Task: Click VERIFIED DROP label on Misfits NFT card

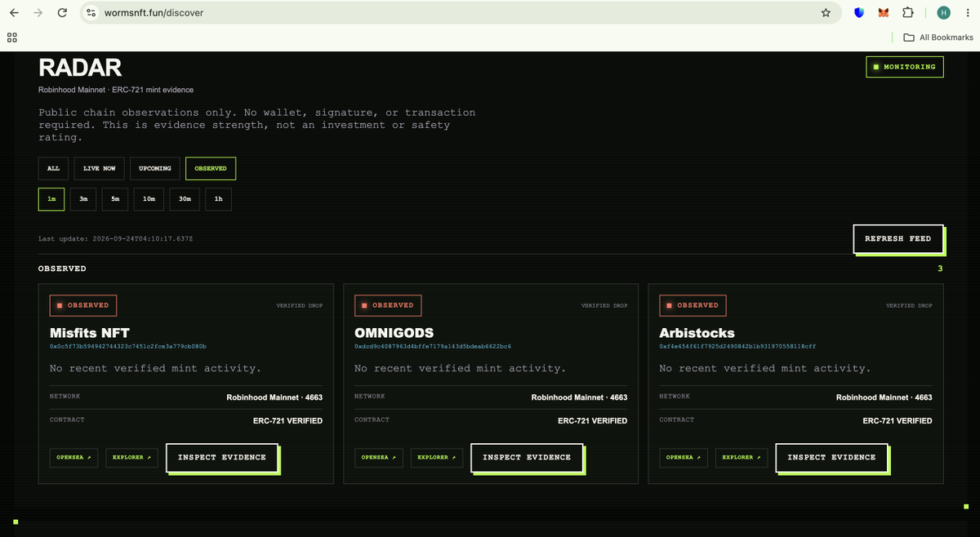Action: coord(300,305)
